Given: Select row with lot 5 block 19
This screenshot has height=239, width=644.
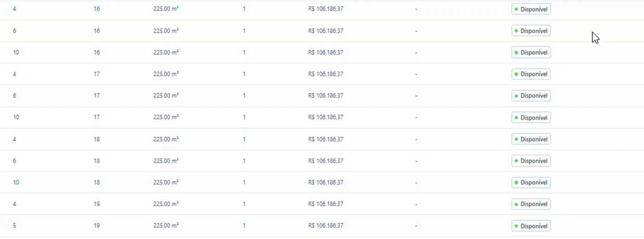Looking at the screenshot, I should click(322, 226).
